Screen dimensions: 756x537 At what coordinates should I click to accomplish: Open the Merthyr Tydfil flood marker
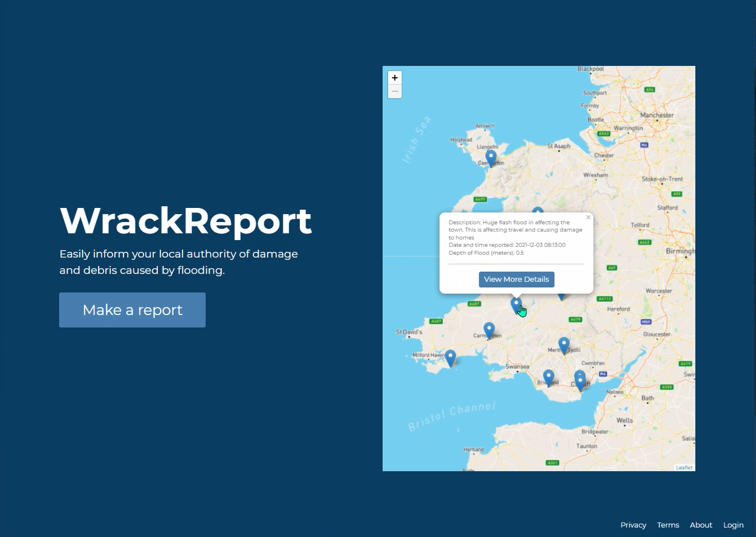click(x=564, y=345)
